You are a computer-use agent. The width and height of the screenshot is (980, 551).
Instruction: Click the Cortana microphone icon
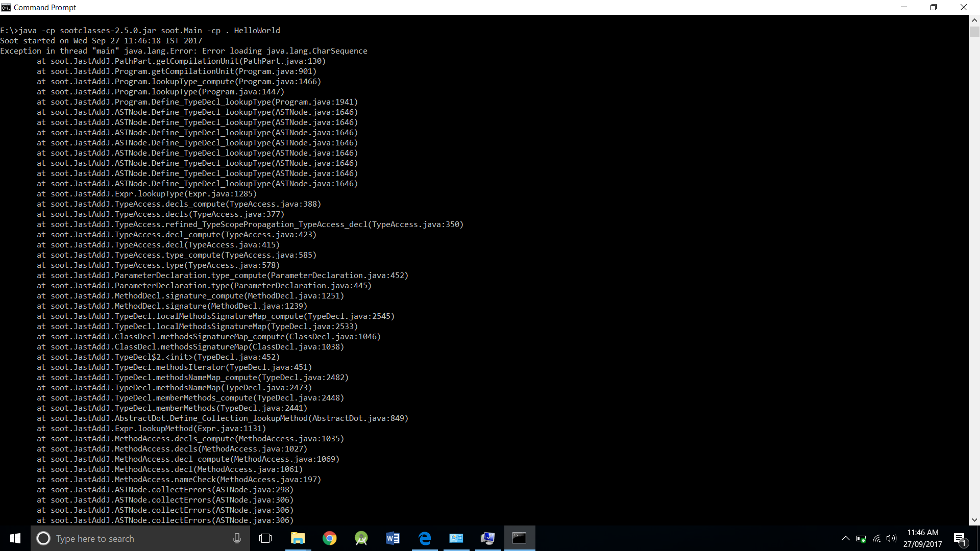tap(237, 538)
